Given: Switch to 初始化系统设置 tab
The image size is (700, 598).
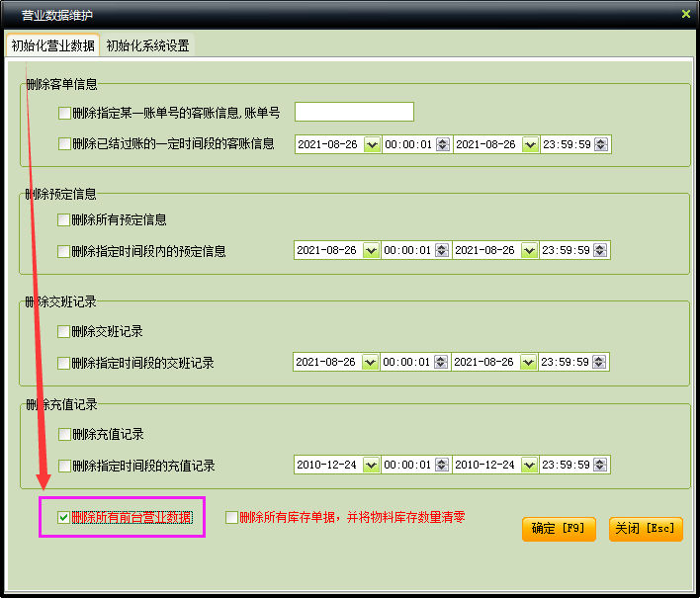Looking at the screenshot, I should coord(147,45).
